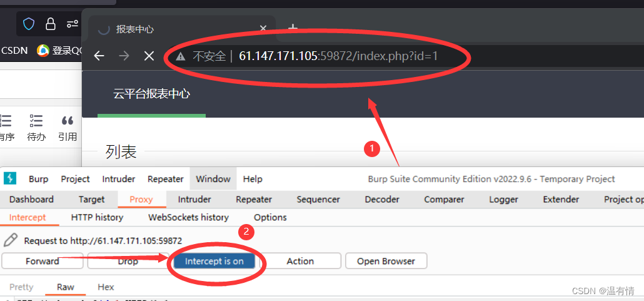This screenshot has width=644, height=301.
Task: Open the Action dropdown button
Action: [300, 261]
